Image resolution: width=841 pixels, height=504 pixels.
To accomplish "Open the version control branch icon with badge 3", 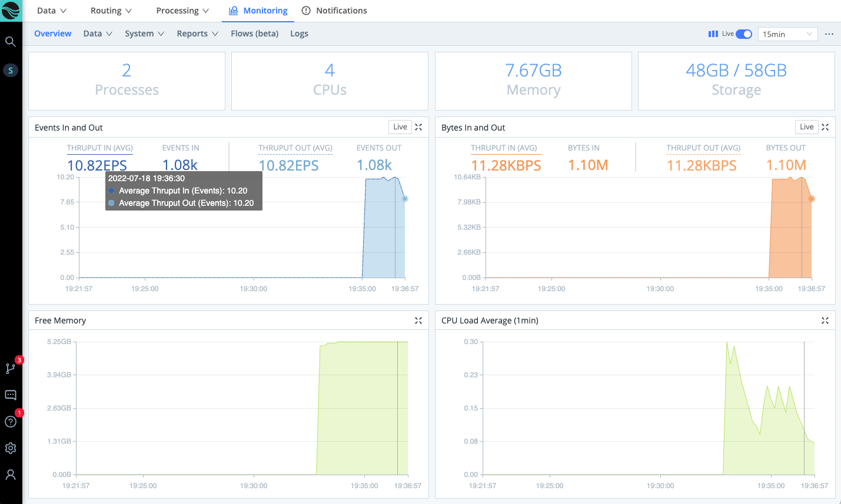I will coord(11,368).
